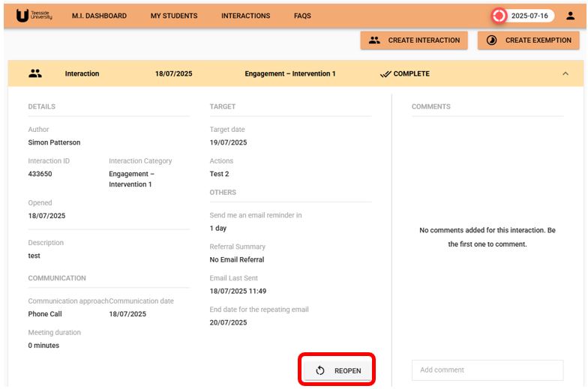Click the author name Simon Patterson
588x389 pixels.
click(54, 142)
